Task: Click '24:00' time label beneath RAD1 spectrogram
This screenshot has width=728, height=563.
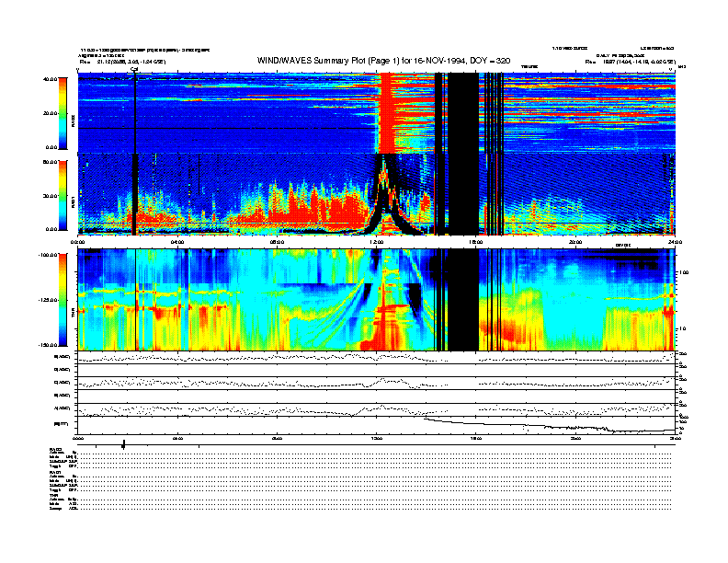Action: [675, 242]
